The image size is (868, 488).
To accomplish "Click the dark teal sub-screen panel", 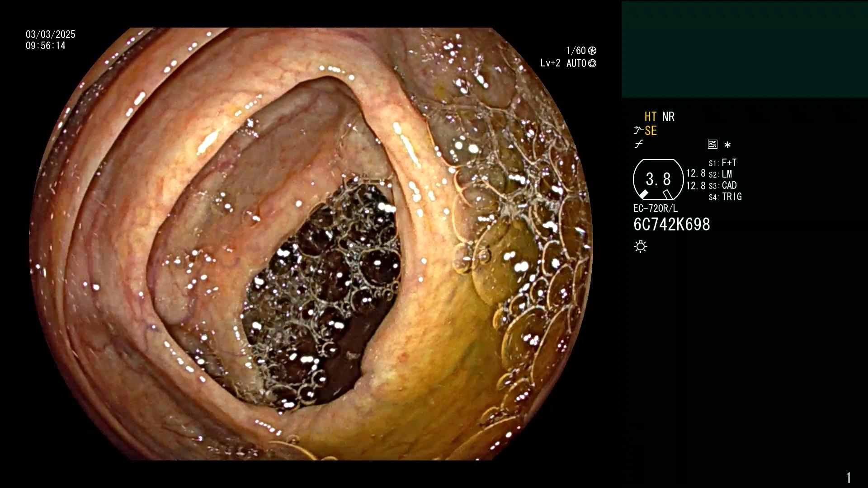I will click(x=745, y=49).
